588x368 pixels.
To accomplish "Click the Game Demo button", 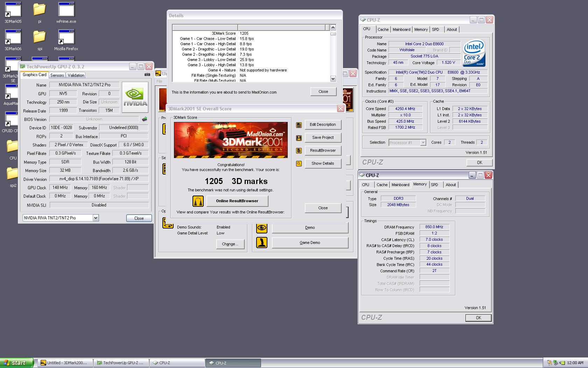I will (310, 243).
